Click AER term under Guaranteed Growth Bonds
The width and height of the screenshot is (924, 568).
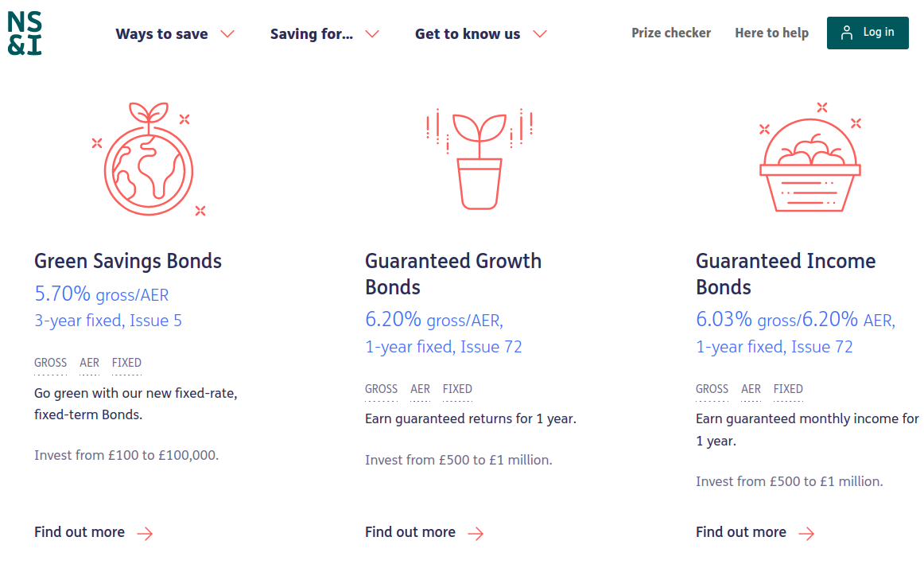tap(420, 389)
